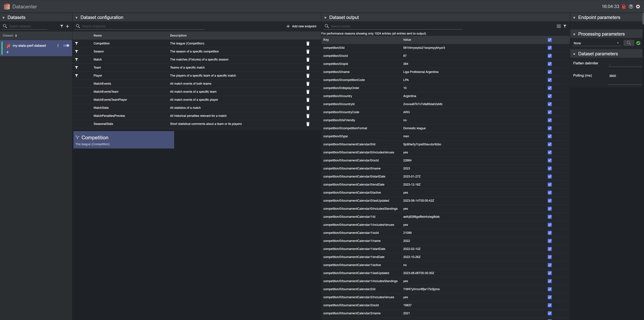This screenshot has height=320, width=644.
Task: Click the Description column header
Action: (x=178, y=36)
